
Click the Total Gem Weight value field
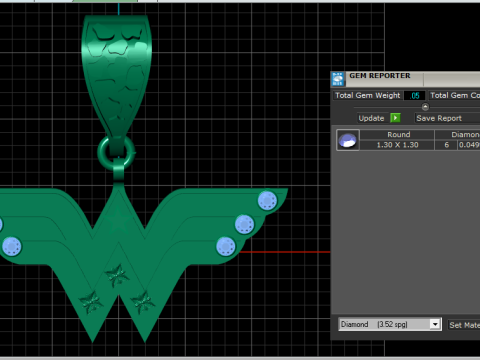414,96
